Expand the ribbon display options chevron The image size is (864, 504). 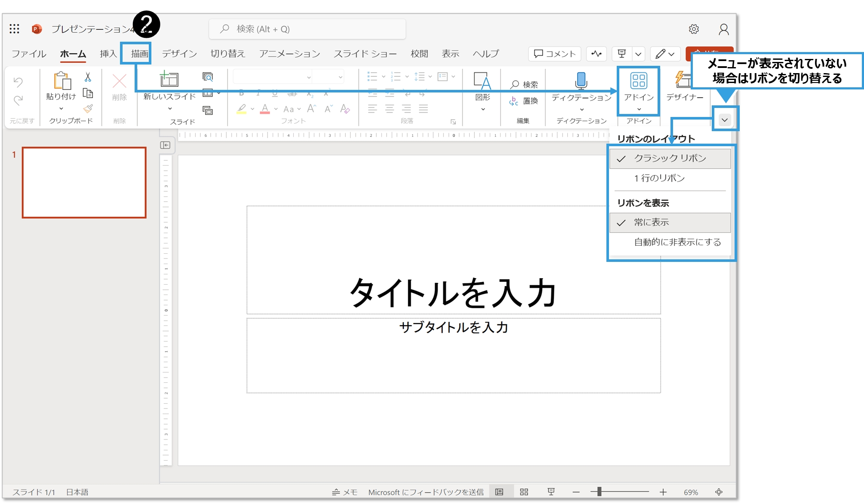pos(725,120)
